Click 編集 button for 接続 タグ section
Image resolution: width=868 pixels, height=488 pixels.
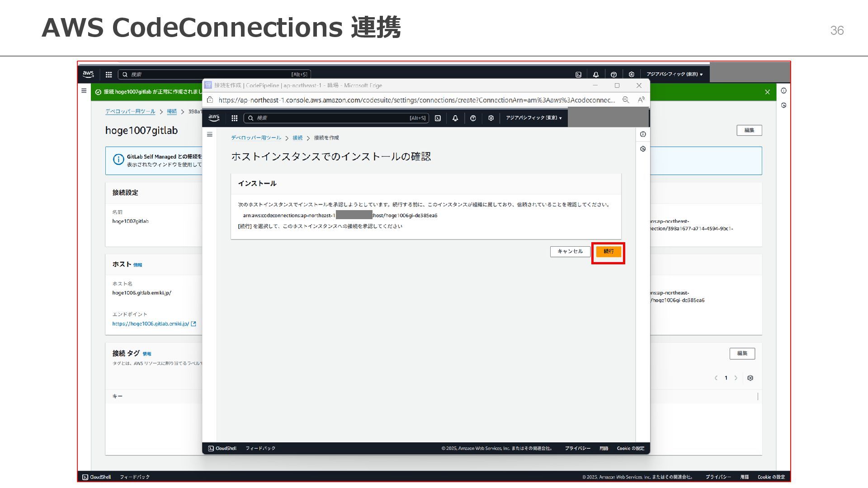[x=742, y=353]
